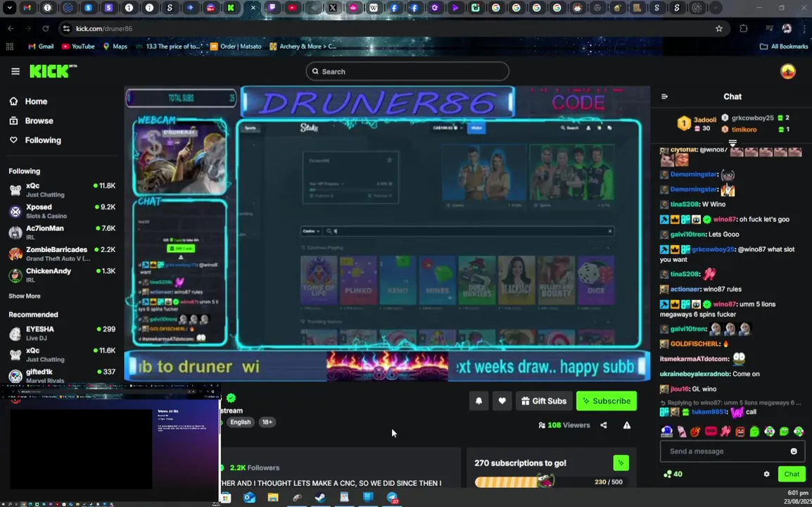
Task: Expand the pinned leaderboard chevron in chat
Action: click(x=732, y=142)
